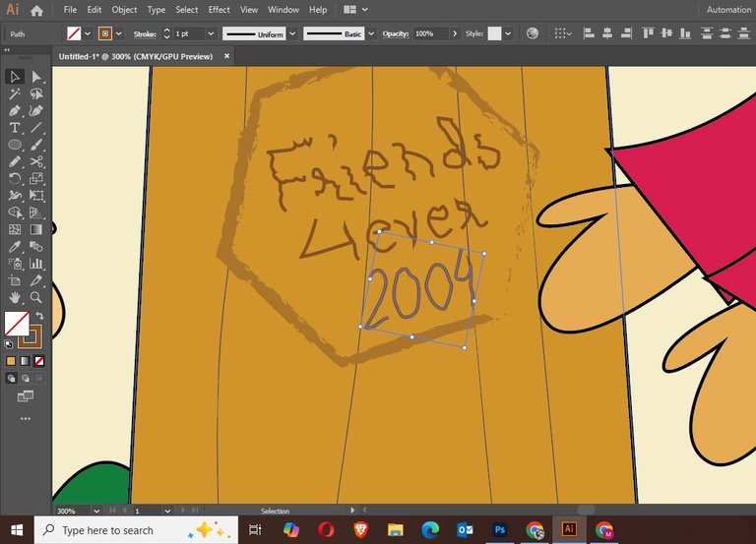756x544 pixels.
Task: Open the Select menu
Action: point(187,10)
